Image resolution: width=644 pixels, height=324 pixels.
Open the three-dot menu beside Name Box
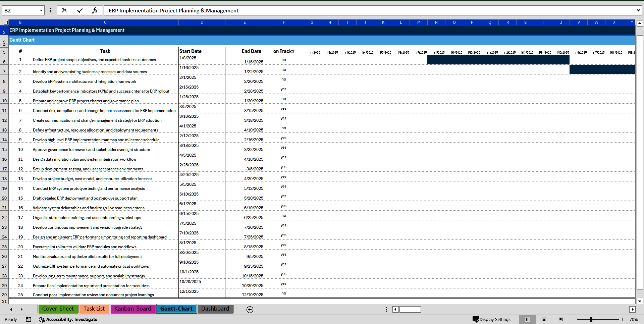coord(51,10)
